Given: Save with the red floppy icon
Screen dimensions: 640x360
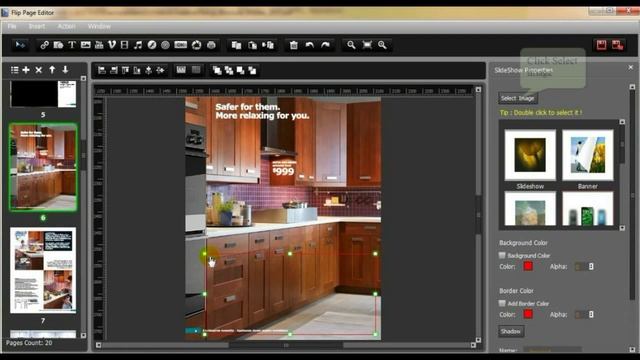Looking at the screenshot, I should click(x=601, y=45).
